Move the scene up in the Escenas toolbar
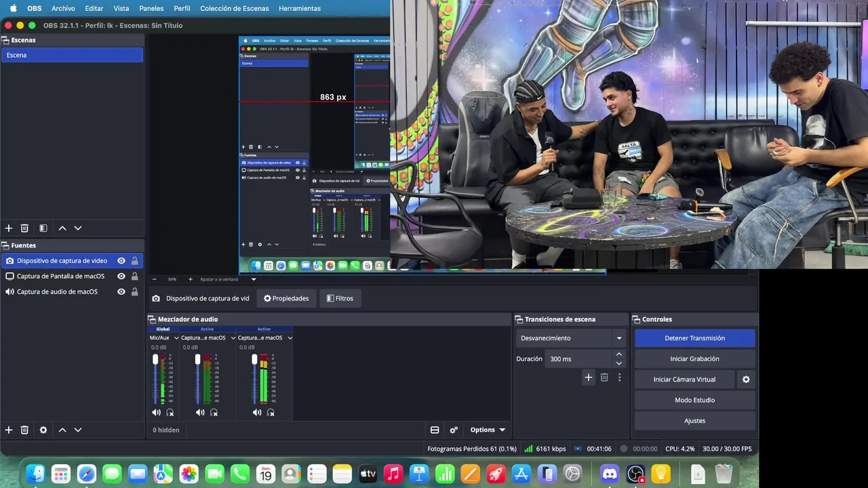This screenshot has width=868, height=488. click(x=62, y=228)
